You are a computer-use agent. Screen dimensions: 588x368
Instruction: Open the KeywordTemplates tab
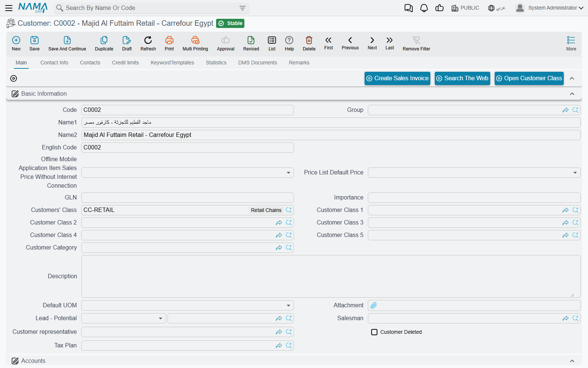(x=172, y=63)
